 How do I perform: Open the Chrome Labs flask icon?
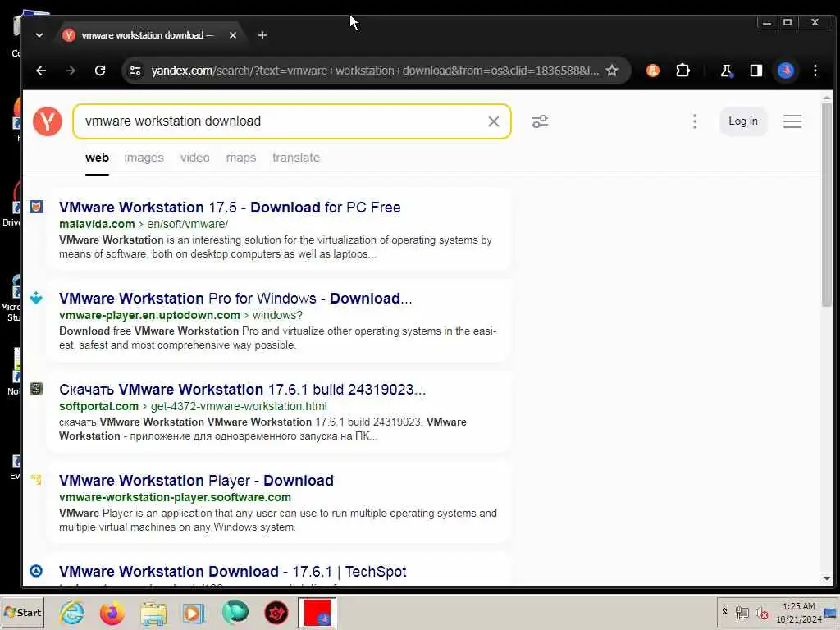coord(727,71)
